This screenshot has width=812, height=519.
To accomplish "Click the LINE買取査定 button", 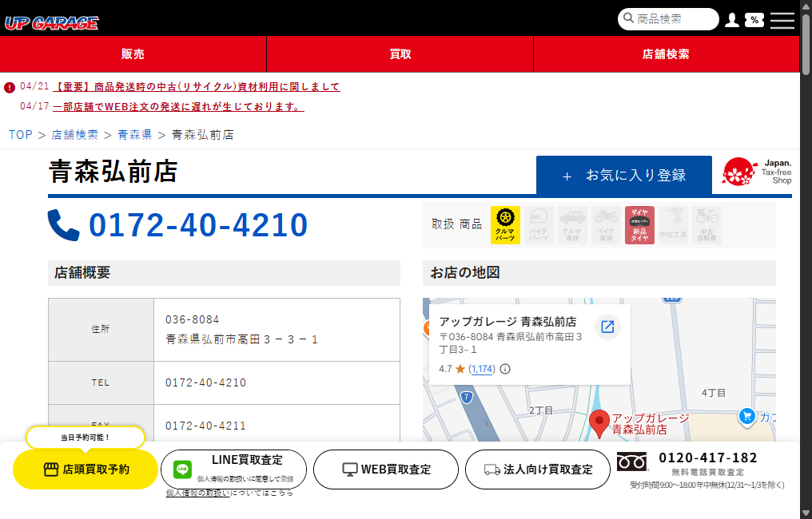I will (x=233, y=469).
